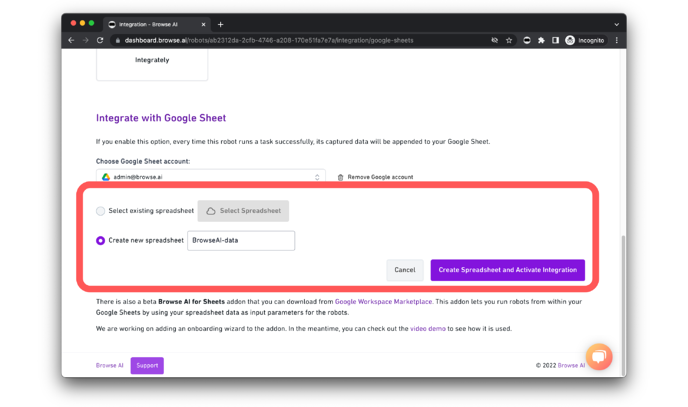Expand tab search chevron in title bar
Viewport: 688px width, 407px height.
click(616, 25)
